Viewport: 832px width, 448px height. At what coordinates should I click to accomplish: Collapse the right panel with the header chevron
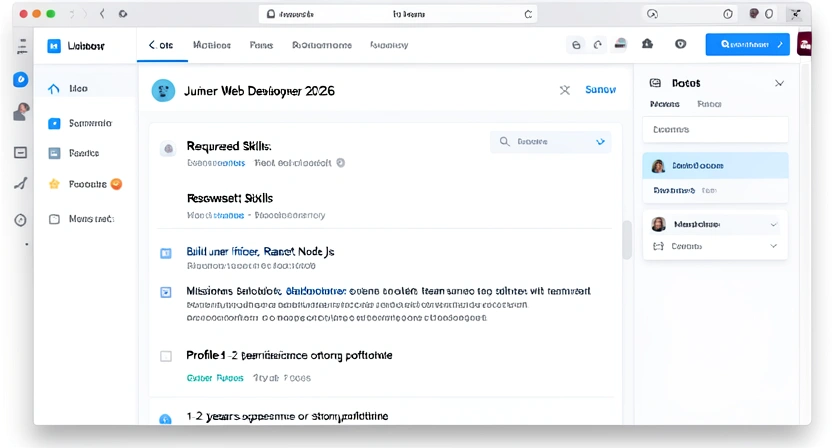[779, 83]
